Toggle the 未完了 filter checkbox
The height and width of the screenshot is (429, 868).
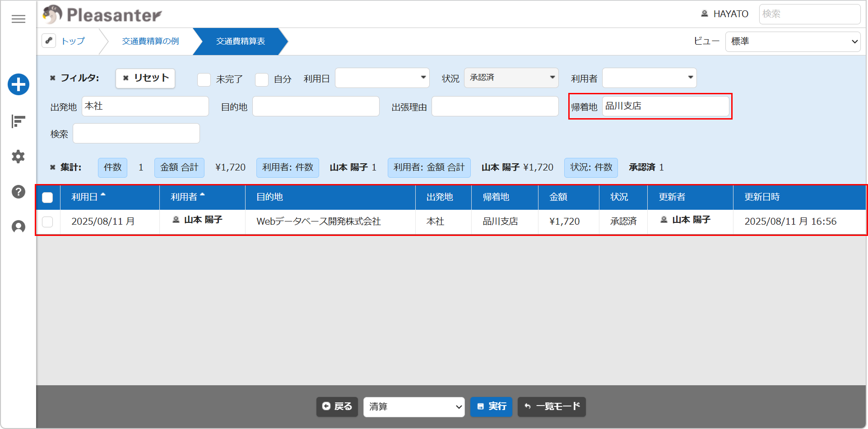pos(204,79)
